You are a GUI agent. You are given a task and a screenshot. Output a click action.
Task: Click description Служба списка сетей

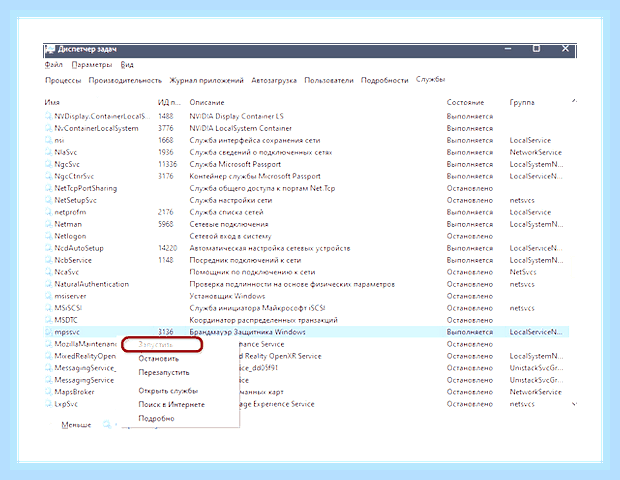(x=226, y=212)
